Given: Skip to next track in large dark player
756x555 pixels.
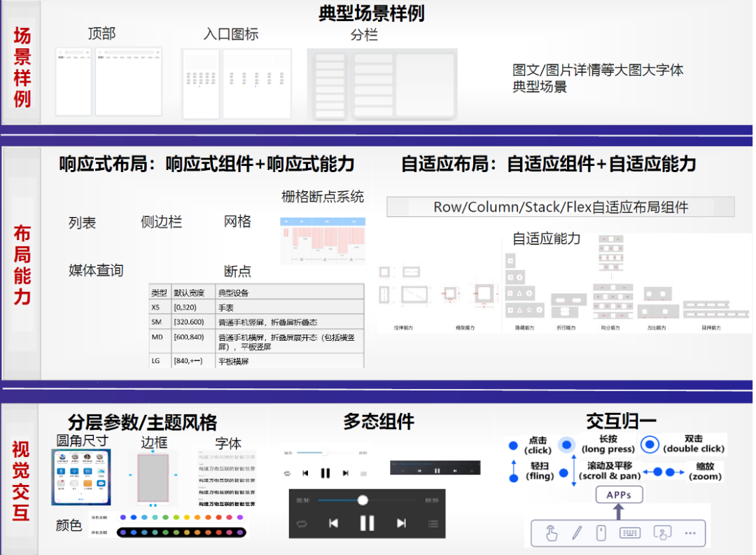Looking at the screenshot, I should pos(401,524).
